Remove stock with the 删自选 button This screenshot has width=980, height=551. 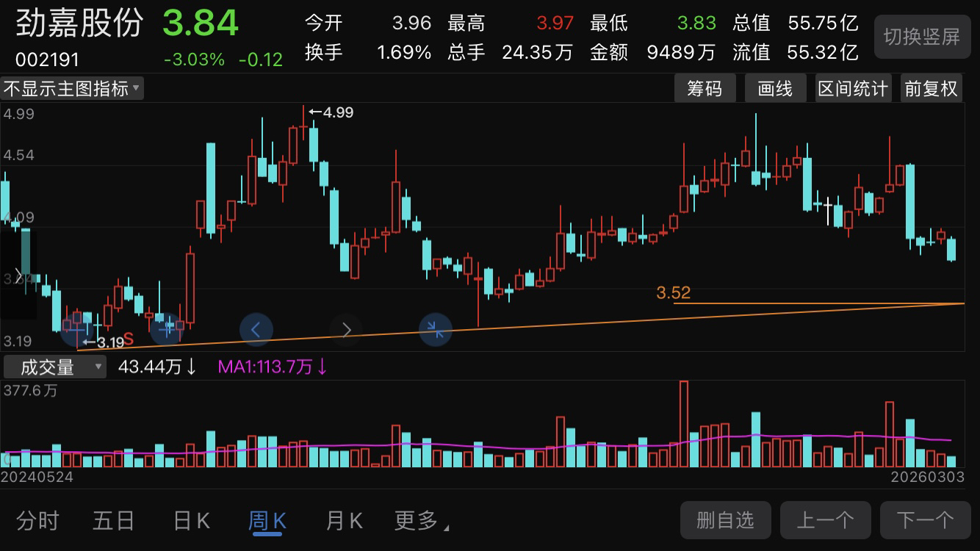pos(725,520)
